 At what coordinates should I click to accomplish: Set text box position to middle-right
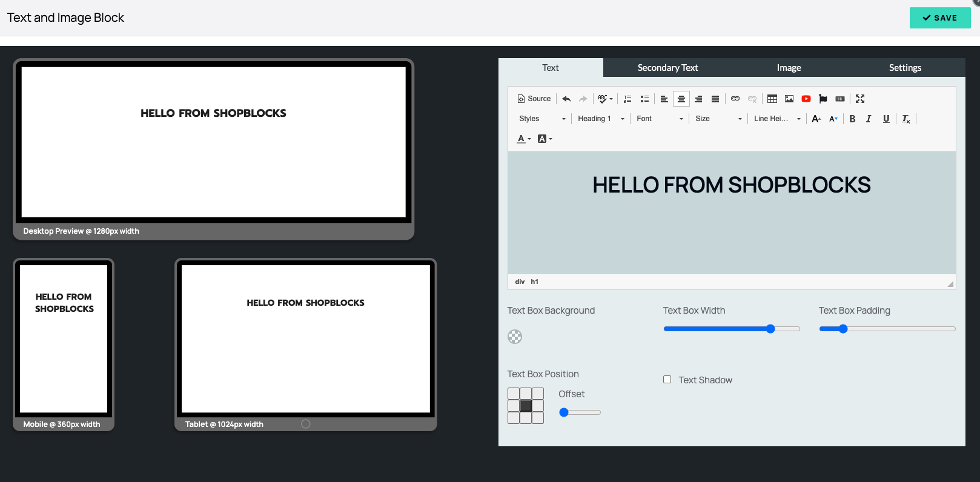pyautogui.click(x=538, y=406)
